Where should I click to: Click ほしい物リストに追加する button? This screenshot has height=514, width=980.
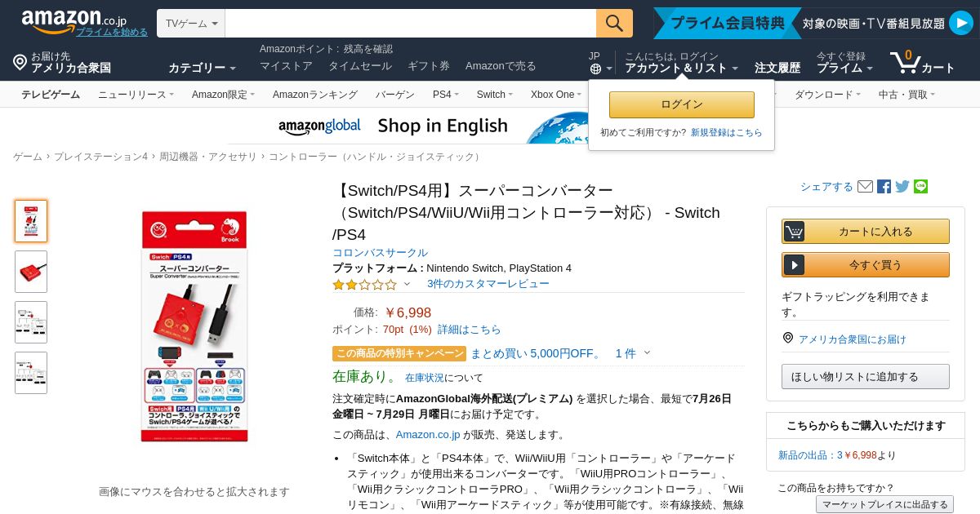click(x=866, y=376)
